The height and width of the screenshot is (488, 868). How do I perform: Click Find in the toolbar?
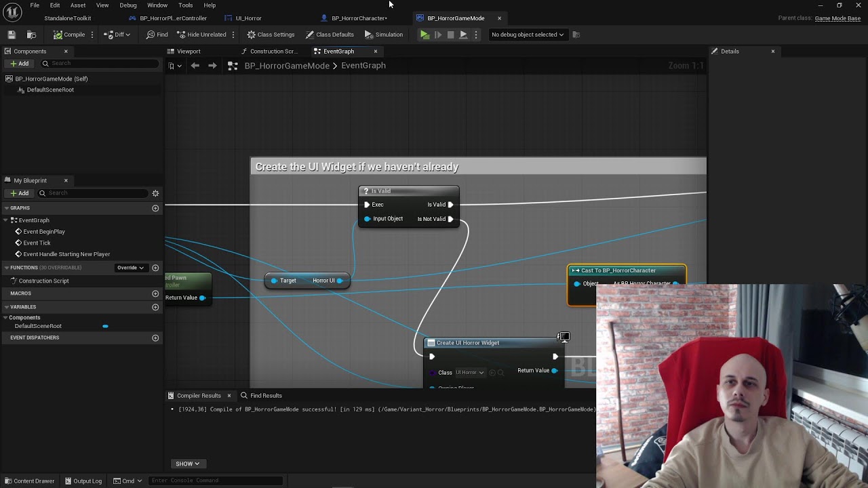tap(157, 35)
